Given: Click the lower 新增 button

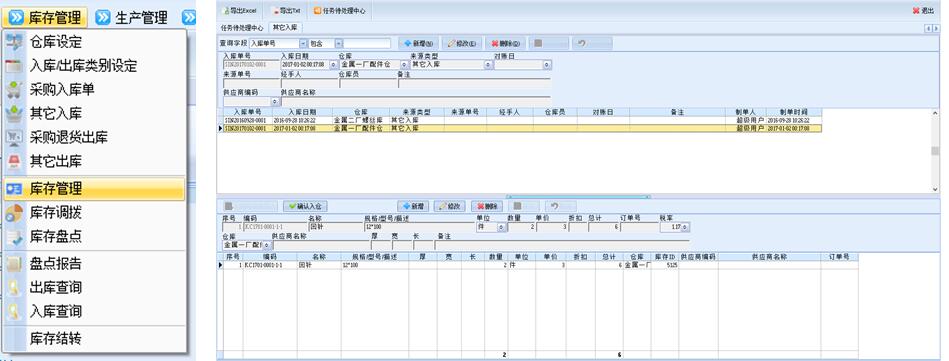Looking at the screenshot, I should click(413, 207).
